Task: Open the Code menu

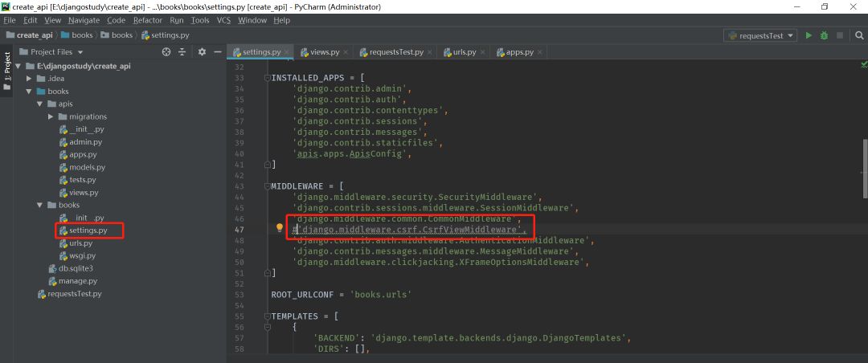Action: [117, 20]
